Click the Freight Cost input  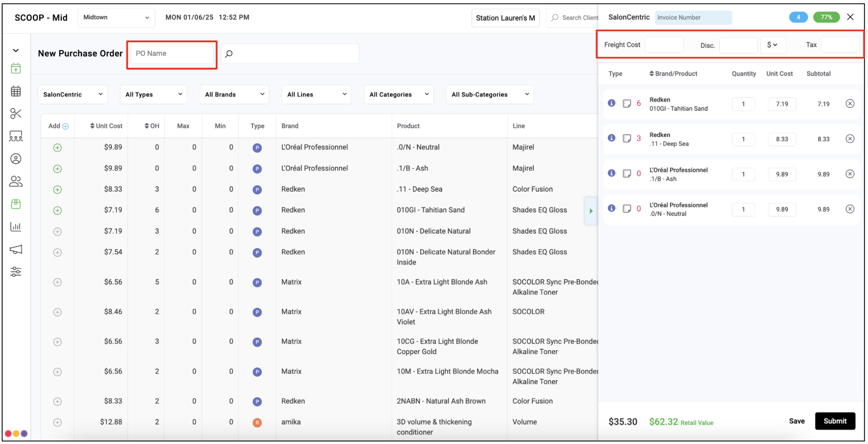tap(664, 45)
